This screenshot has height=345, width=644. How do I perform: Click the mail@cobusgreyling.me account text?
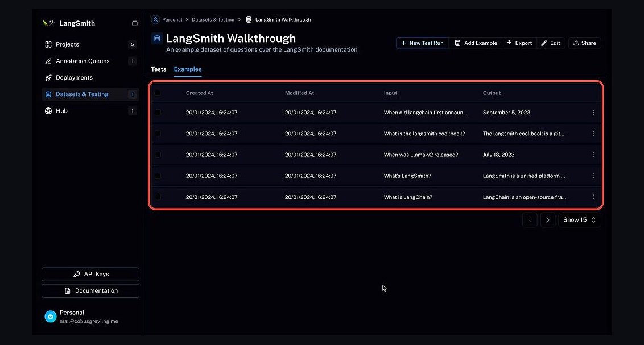click(x=89, y=321)
